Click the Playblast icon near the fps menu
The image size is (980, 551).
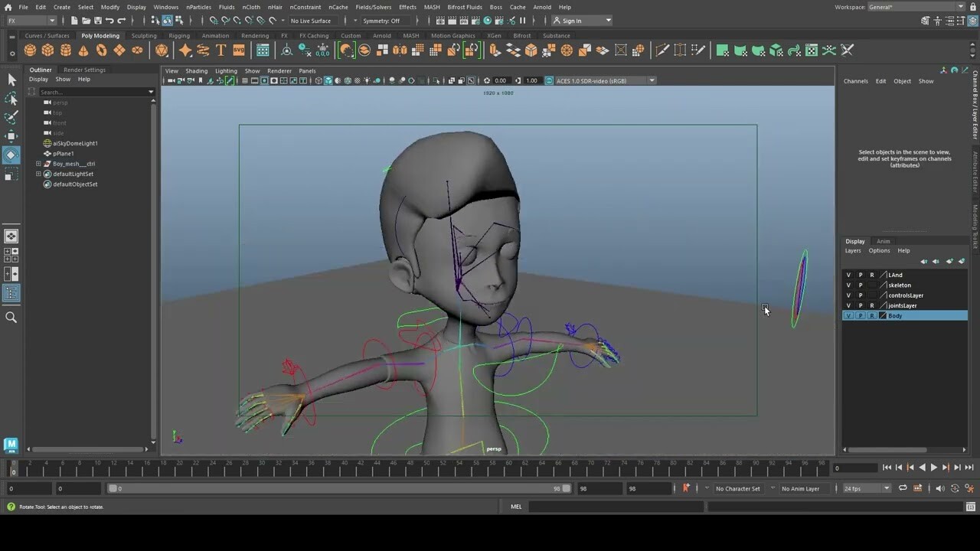917,488
